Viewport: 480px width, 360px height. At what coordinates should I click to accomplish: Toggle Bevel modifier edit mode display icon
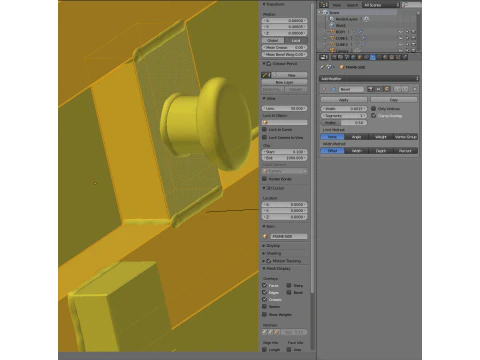click(386, 89)
